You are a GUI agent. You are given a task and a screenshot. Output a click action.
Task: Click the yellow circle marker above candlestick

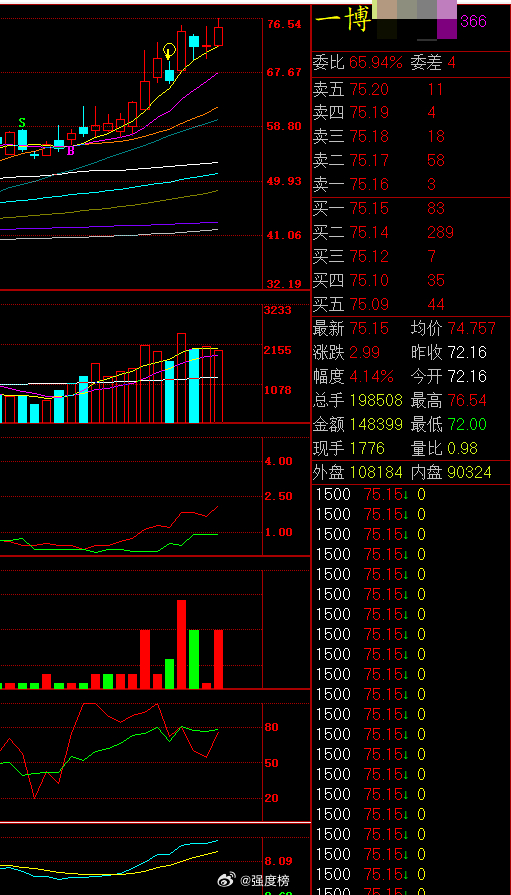169,50
